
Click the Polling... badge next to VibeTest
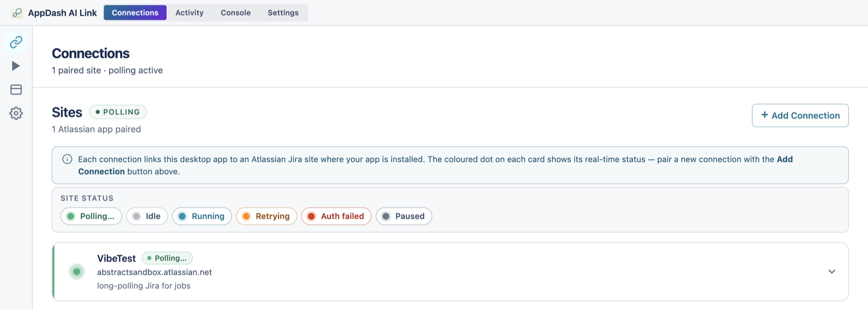(x=167, y=258)
